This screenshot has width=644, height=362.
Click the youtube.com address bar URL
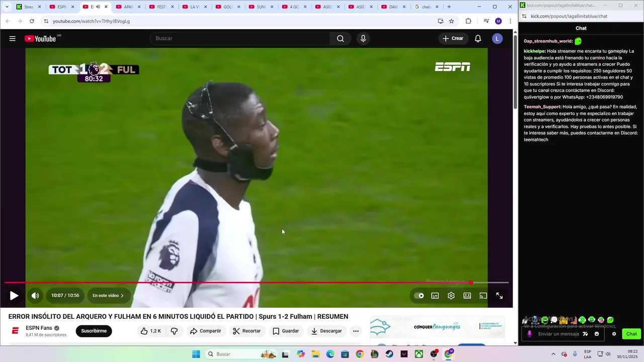coord(91,21)
